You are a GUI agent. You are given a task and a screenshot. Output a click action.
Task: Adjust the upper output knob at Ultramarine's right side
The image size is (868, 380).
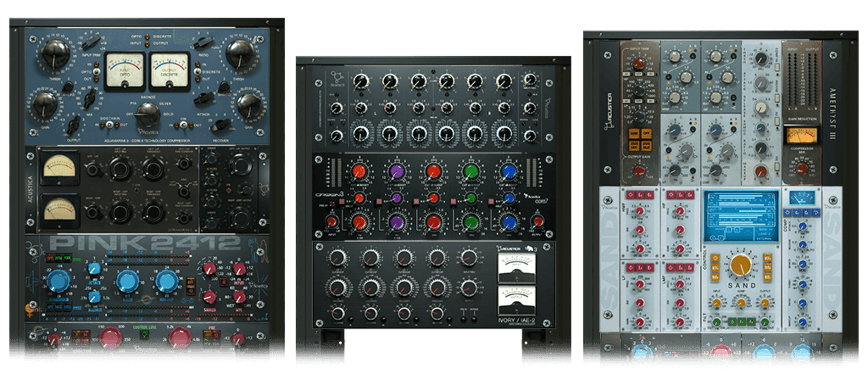point(242,167)
